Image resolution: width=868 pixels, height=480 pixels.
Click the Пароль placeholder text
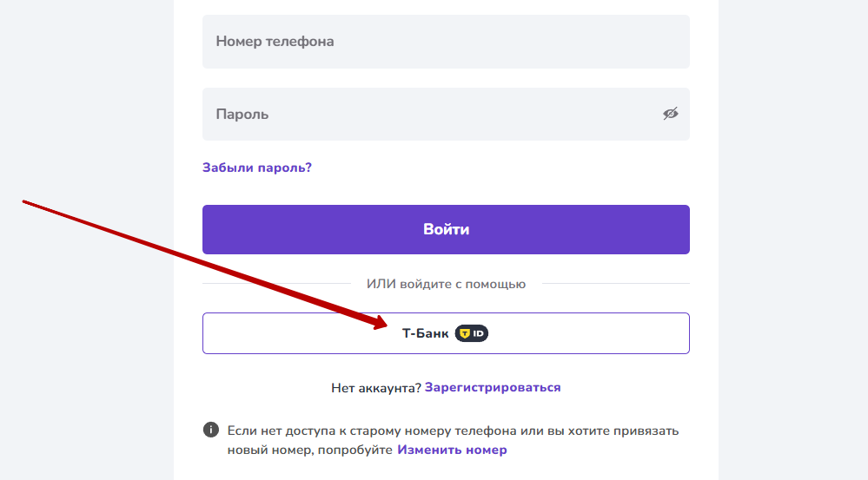242,114
